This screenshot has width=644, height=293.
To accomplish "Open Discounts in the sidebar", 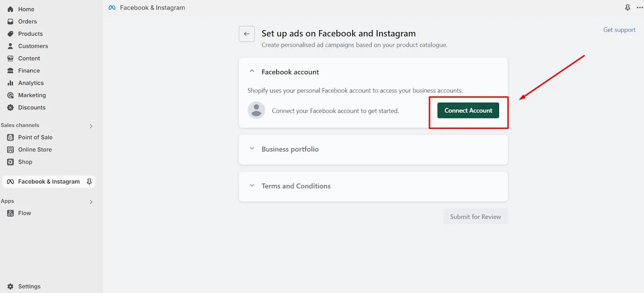I will [x=32, y=107].
